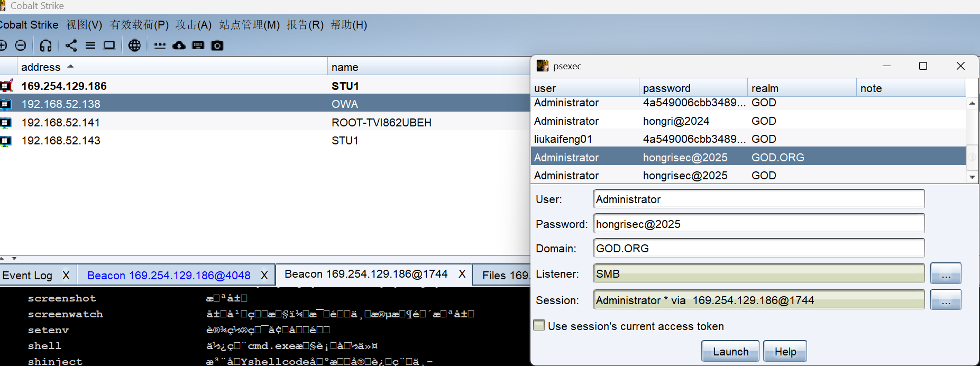Viewport: 980px width, 366px height.
Task: Open the 有效载荷(P) menu
Action: point(139,25)
